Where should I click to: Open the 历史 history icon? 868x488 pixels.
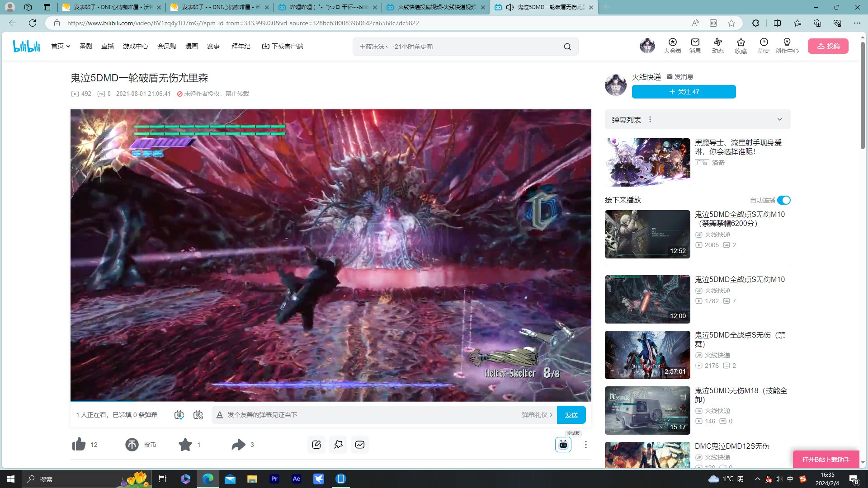pyautogui.click(x=764, y=46)
